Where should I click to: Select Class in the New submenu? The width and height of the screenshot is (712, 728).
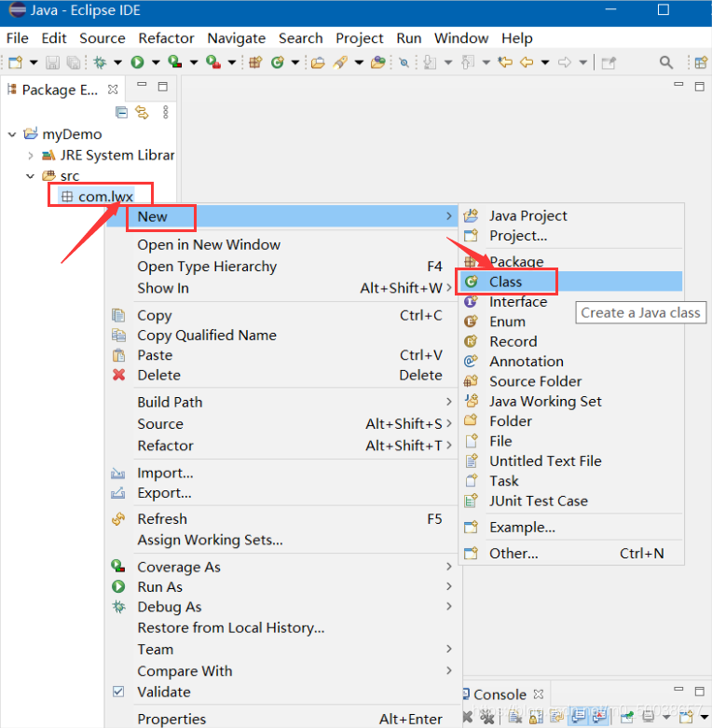pos(572,282)
